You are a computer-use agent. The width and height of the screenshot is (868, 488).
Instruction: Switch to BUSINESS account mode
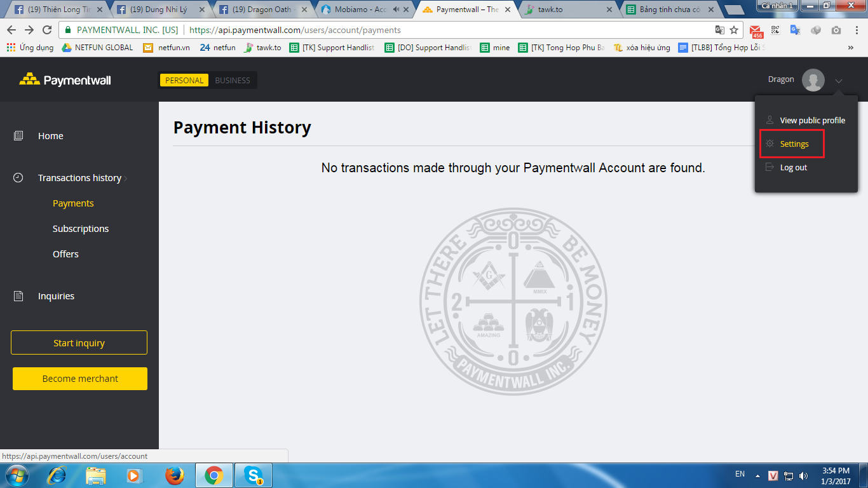(233, 80)
